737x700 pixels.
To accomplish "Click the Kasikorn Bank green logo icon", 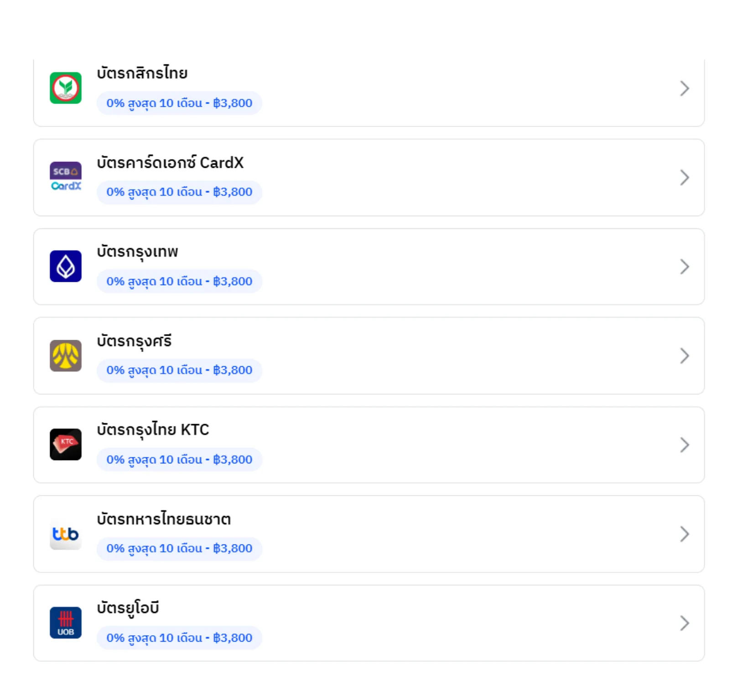I will tap(66, 88).
